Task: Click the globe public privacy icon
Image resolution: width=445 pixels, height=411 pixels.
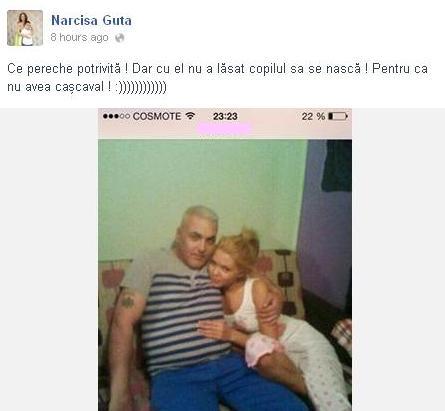Action: click(120, 38)
